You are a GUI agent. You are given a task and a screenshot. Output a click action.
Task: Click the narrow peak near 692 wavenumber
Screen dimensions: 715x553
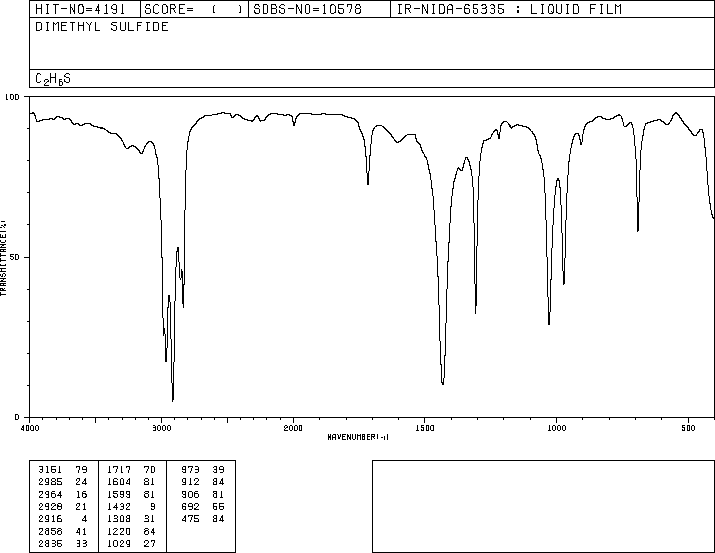click(638, 230)
